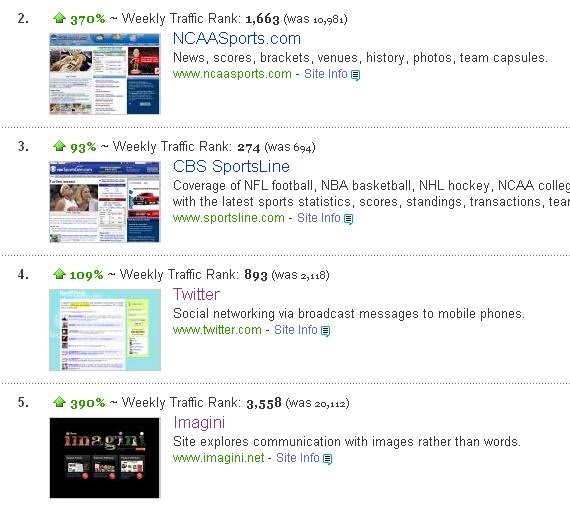Click the Twitter site thumbnail
The height and width of the screenshot is (508, 570).
pyautogui.click(x=105, y=330)
